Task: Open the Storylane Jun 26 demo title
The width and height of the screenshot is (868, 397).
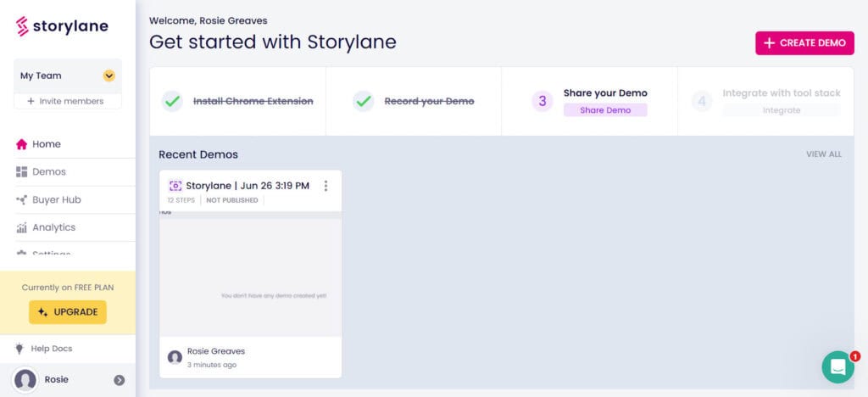Action: [x=248, y=186]
